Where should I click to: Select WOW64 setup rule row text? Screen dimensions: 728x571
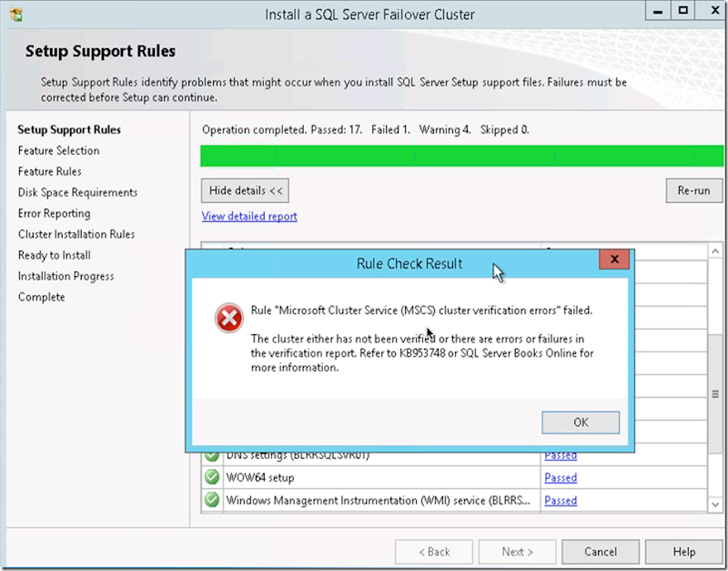(x=260, y=477)
